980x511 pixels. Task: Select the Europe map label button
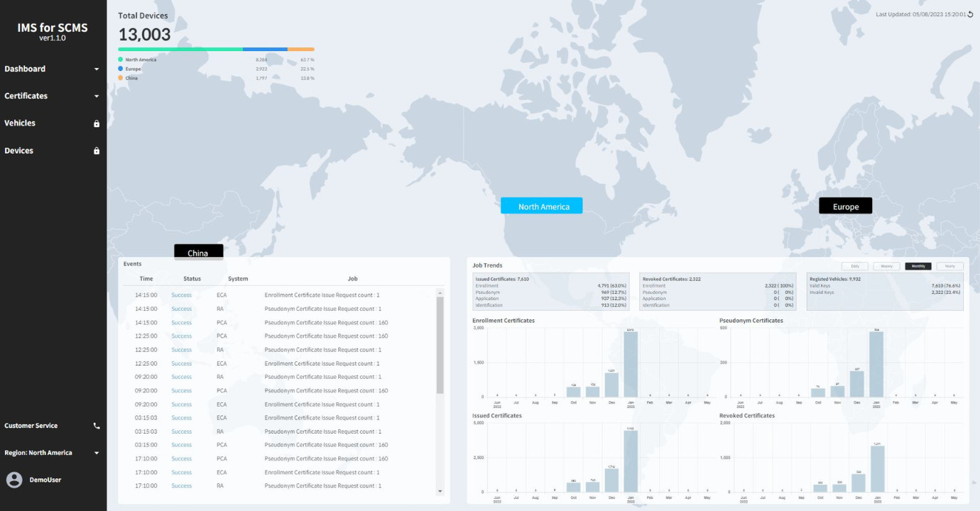(845, 206)
